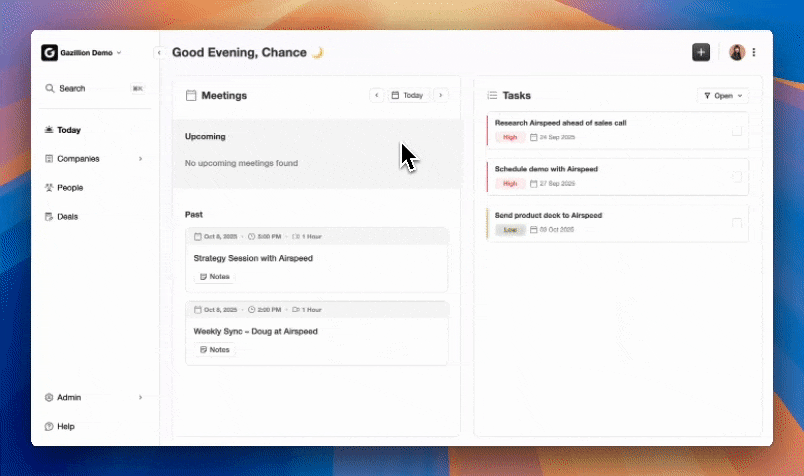Click the Admin gear icon
Screen dimensions: 804x476
click(49, 398)
